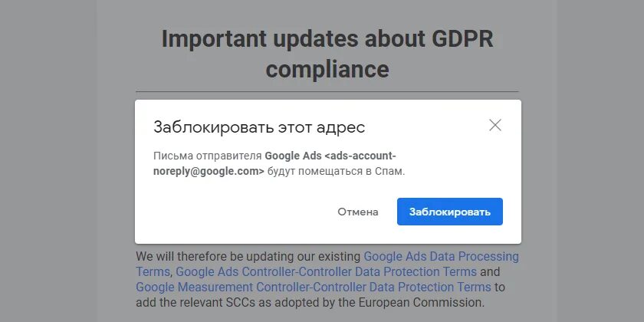Click the horizontal divider under the heading
The height and width of the screenshot is (322, 644).
pyautogui.click(x=327, y=92)
